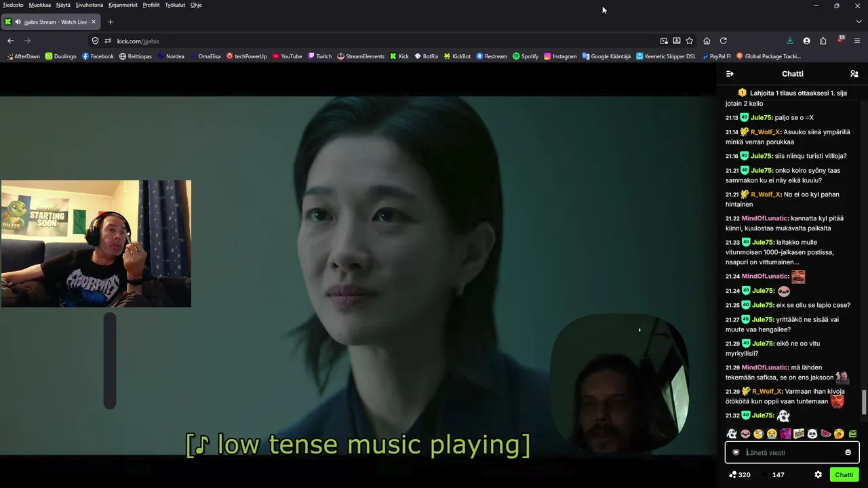The width and height of the screenshot is (868, 488).
Task: Open the emoji picker in chat input
Action: (x=848, y=452)
